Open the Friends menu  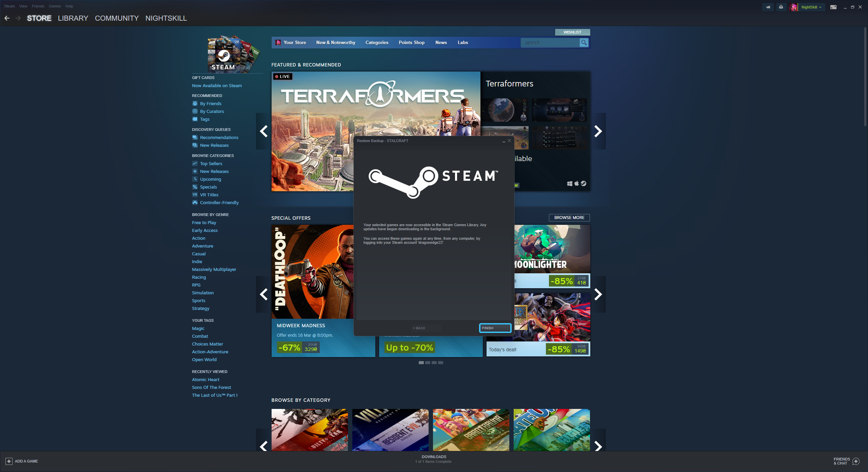(38, 6)
